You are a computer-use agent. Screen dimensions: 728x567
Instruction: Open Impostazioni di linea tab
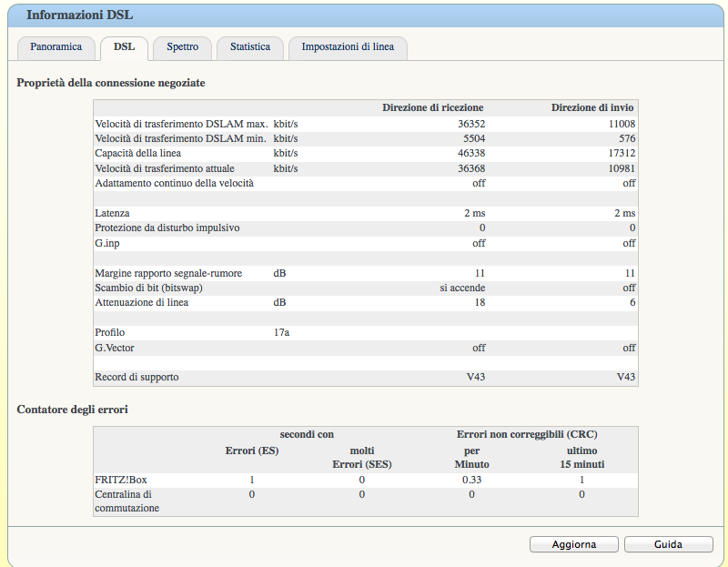pyautogui.click(x=348, y=47)
